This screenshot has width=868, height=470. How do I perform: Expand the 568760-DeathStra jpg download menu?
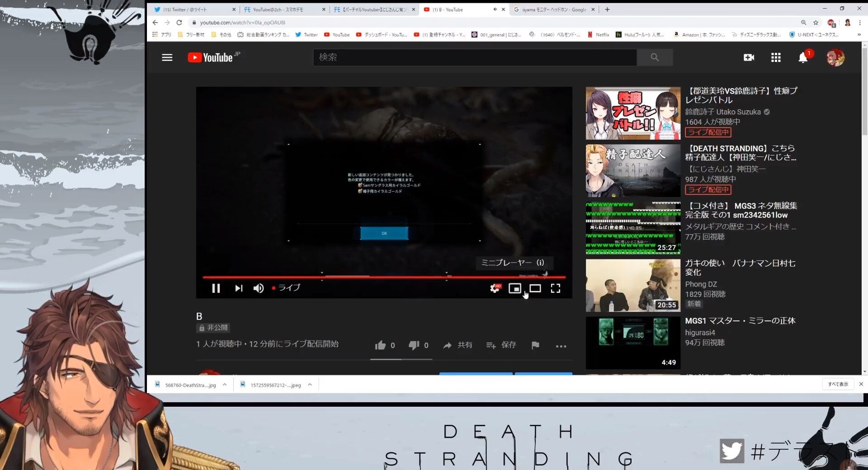[x=225, y=385]
